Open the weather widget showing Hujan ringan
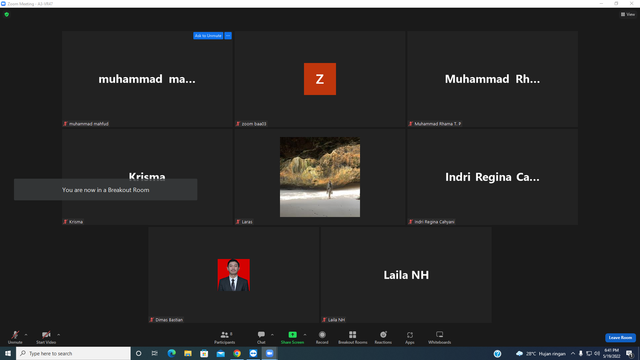This screenshot has height=360, width=640. pyautogui.click(x=541, y=353)
